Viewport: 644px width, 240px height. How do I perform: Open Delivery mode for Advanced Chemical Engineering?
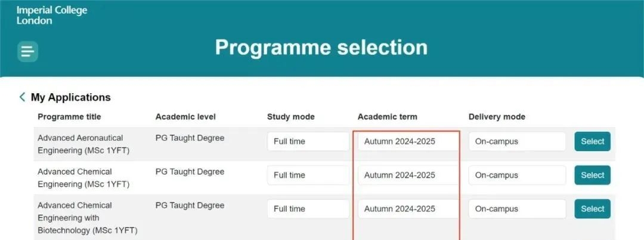(x=516, y=175)
